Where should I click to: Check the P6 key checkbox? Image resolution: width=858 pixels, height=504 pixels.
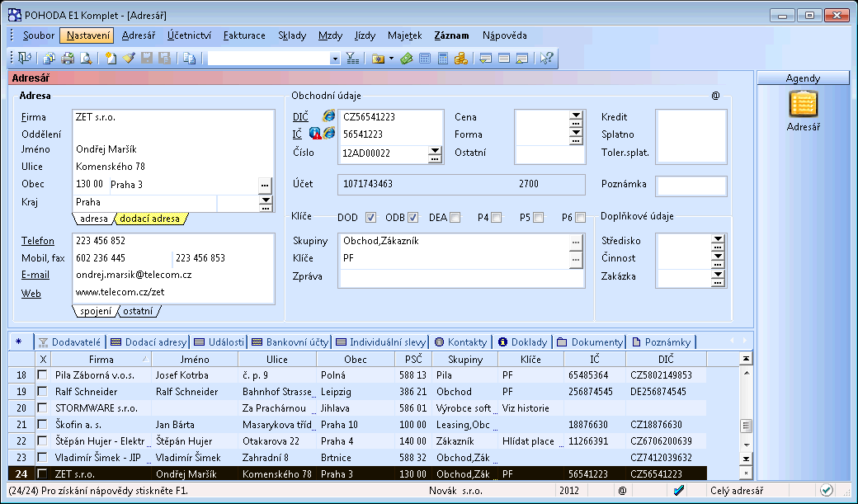(581, 217)
